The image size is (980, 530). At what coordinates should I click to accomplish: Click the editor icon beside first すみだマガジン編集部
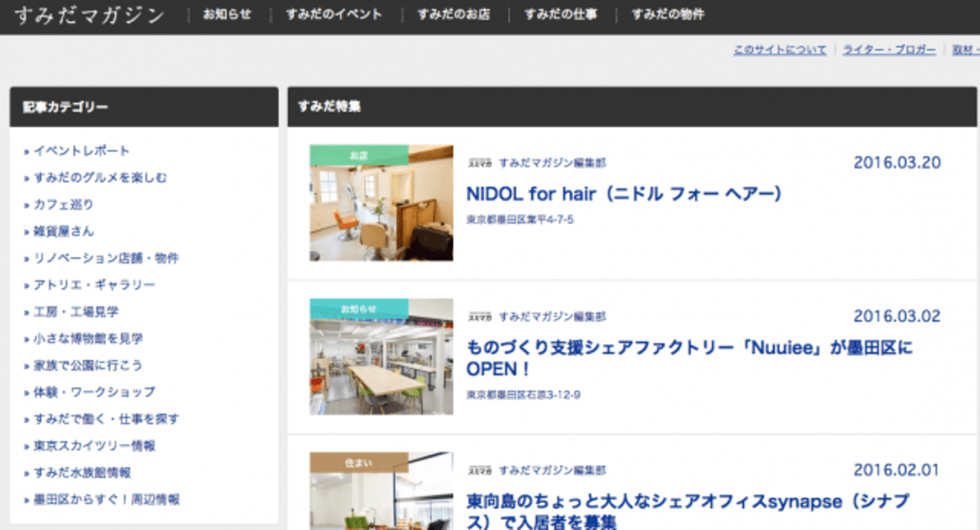click(x=480, y=163)
